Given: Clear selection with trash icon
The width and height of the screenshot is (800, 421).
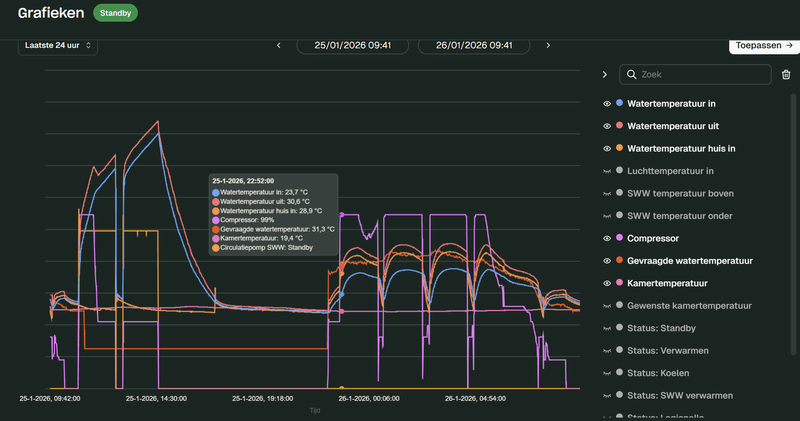Looking at the screenshot, I should (x=786, y=75).
